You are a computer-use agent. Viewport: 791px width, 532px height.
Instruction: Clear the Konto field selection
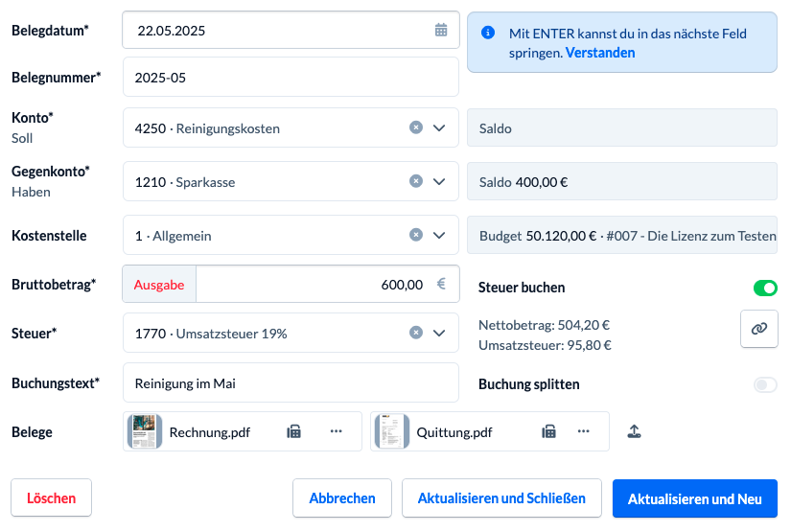click(416, 127)
